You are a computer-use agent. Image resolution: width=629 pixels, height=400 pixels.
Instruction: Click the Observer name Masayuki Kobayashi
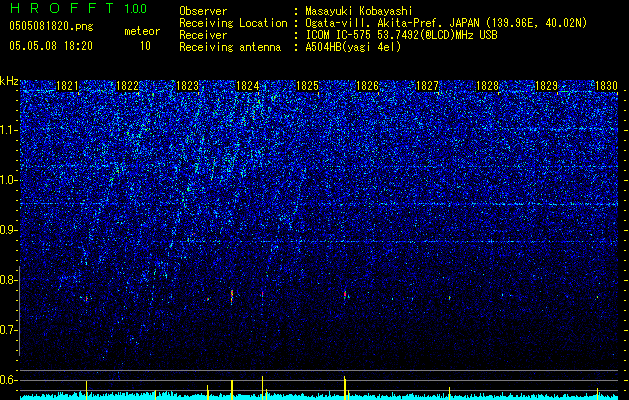tap(359, 11)
